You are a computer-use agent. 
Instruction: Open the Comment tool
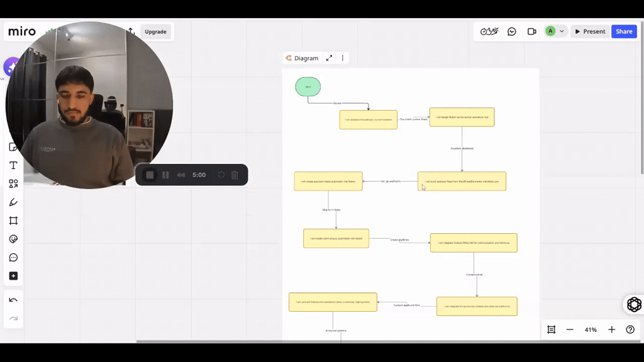point(13,257)
